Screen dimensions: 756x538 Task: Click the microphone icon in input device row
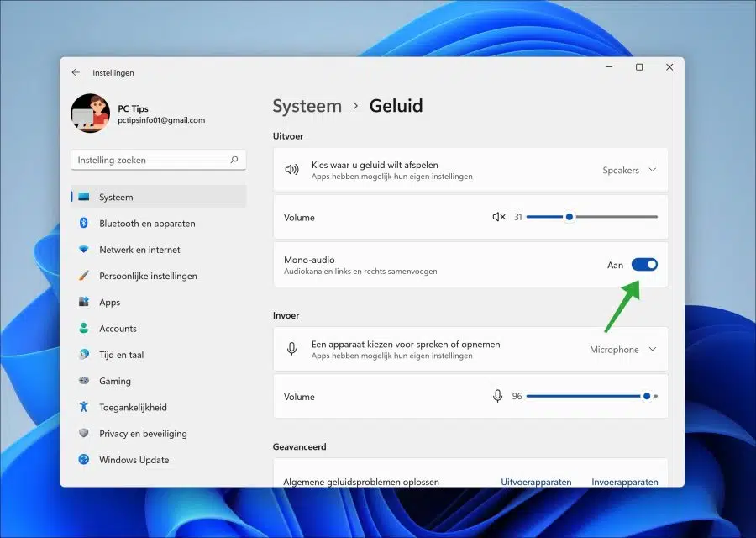[291, 349]
